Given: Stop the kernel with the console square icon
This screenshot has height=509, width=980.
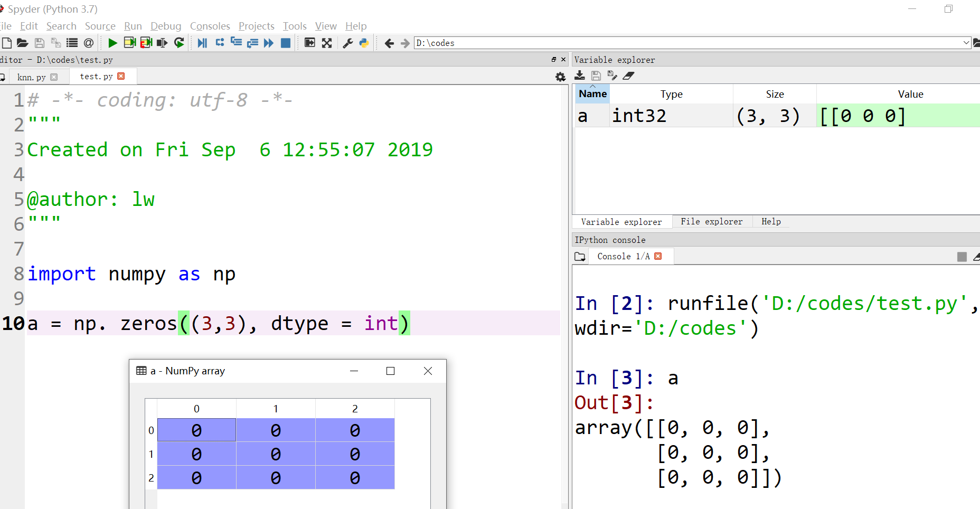Looking at the screenshot, I should (x=962, y=257).
